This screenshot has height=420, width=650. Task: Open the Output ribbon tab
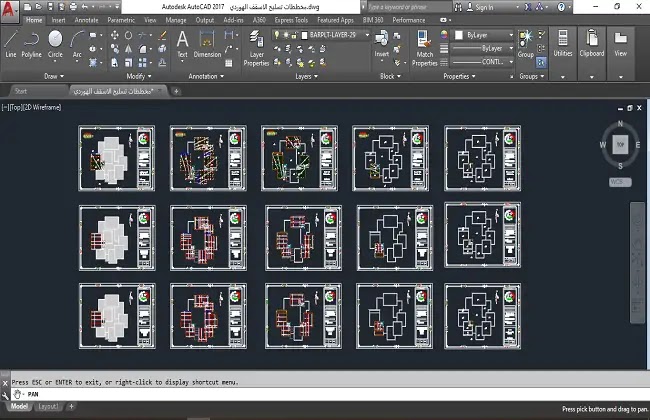tap(205, 20)
